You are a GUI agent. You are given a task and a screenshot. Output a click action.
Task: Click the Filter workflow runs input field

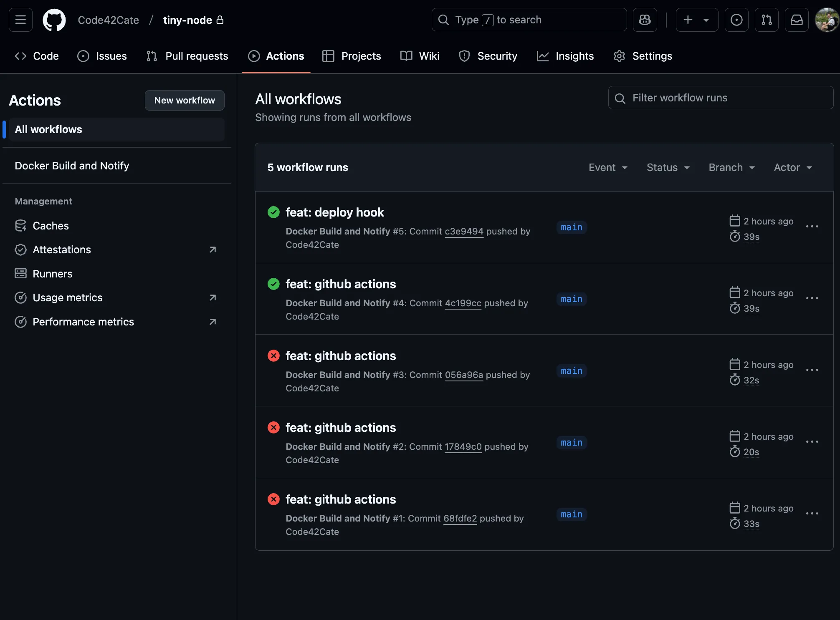[720, 98]
